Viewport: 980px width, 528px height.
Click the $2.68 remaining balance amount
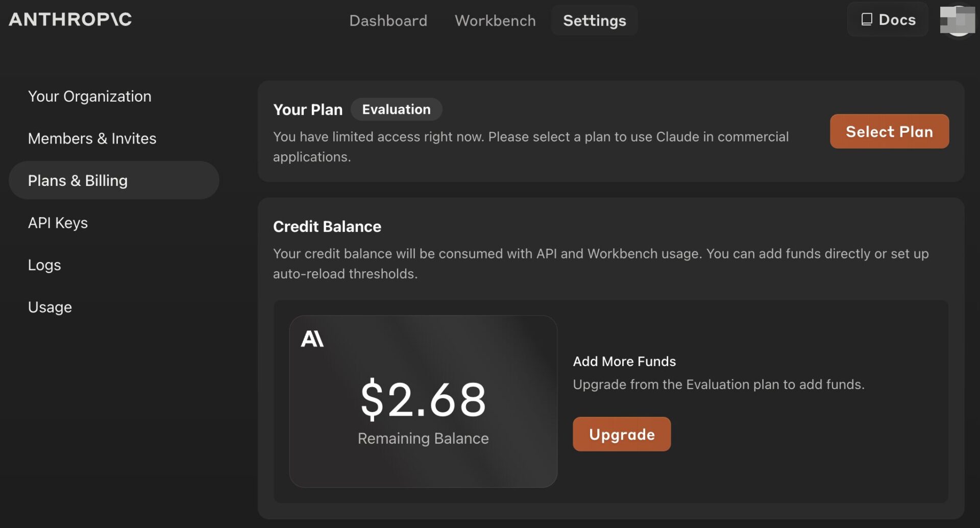point(423,399)
